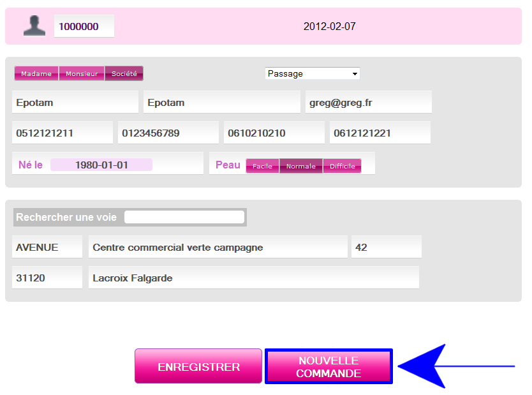
Task: Set skin type to Facile
Action: 262,166
